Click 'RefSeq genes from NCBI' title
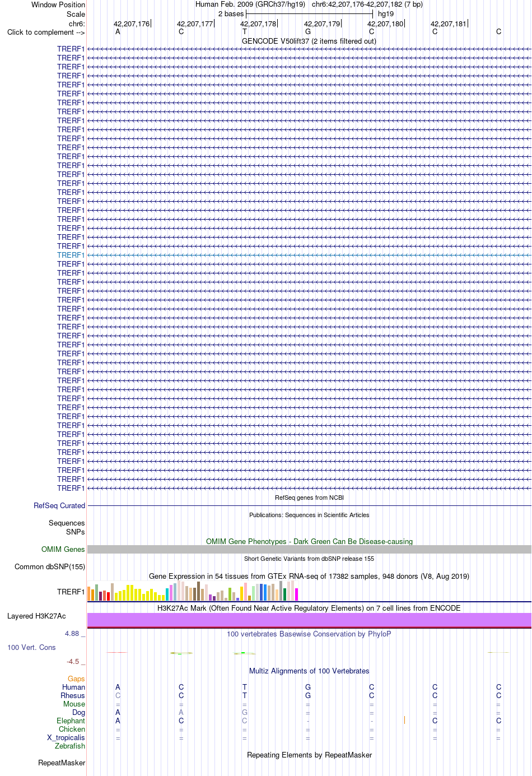Viewport: 532px width, 776px height. [x=309, y=498]
